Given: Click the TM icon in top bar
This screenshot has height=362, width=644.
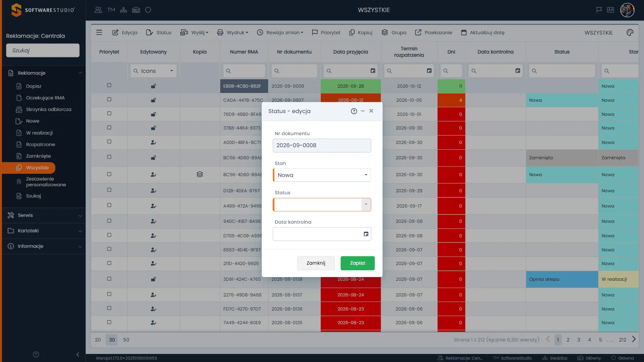Looking at the screenshot, I should click(x=111, y=10).
